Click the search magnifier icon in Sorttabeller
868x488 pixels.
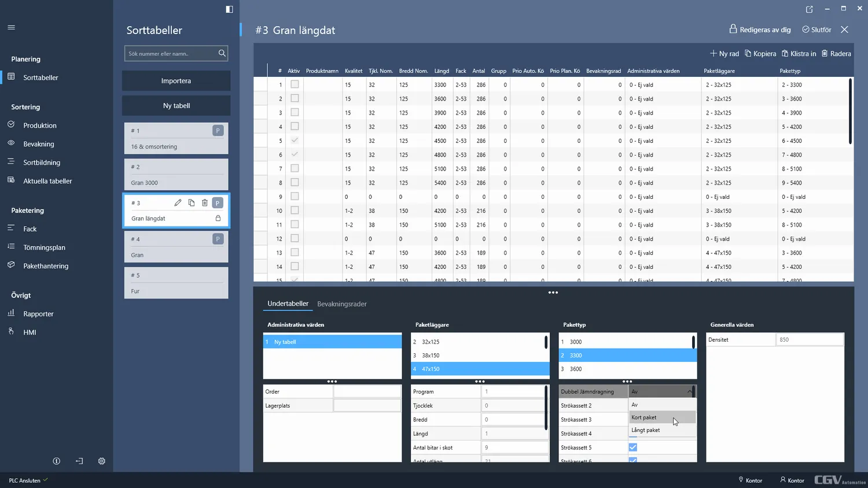[222, 53]
